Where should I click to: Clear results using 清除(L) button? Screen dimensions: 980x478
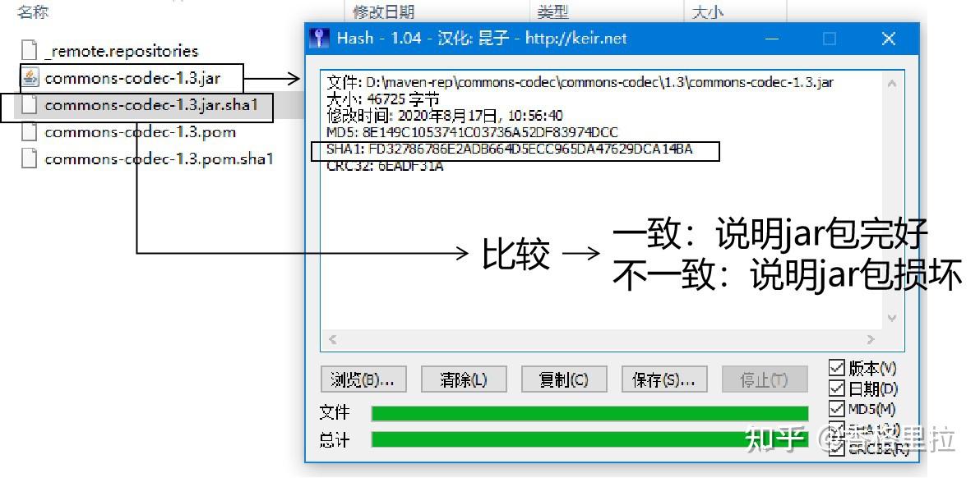point(463,379)
